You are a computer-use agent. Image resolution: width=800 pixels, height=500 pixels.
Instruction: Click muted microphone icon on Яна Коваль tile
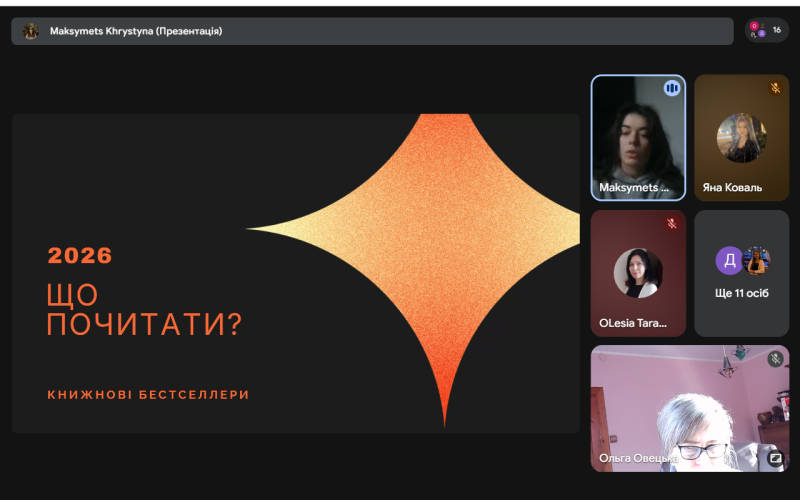pyautogui.click(x=775, y=88)
